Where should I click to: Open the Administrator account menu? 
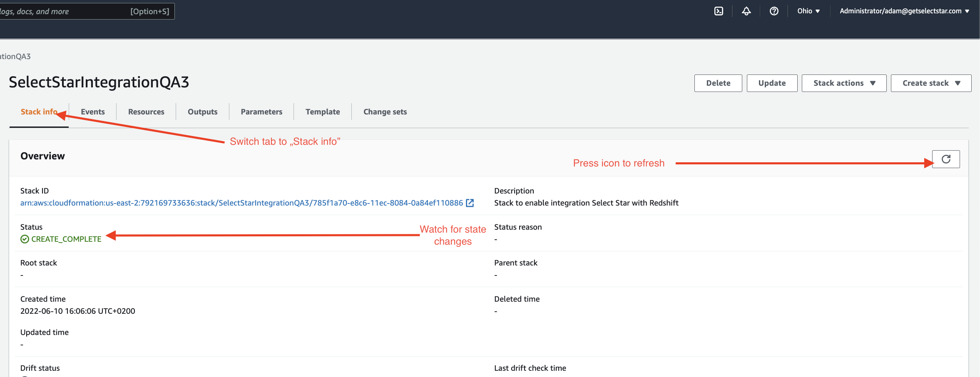(x=904, y=11)
